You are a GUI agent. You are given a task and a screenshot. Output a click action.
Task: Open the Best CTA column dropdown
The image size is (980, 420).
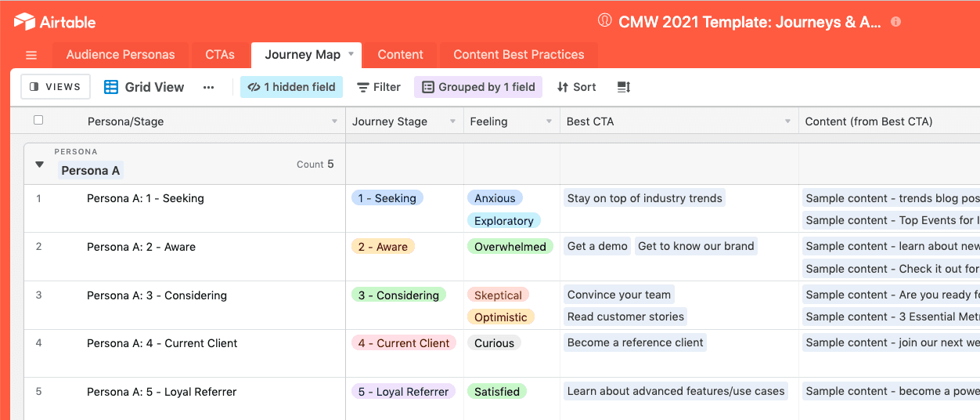click(x=787, y=121)
